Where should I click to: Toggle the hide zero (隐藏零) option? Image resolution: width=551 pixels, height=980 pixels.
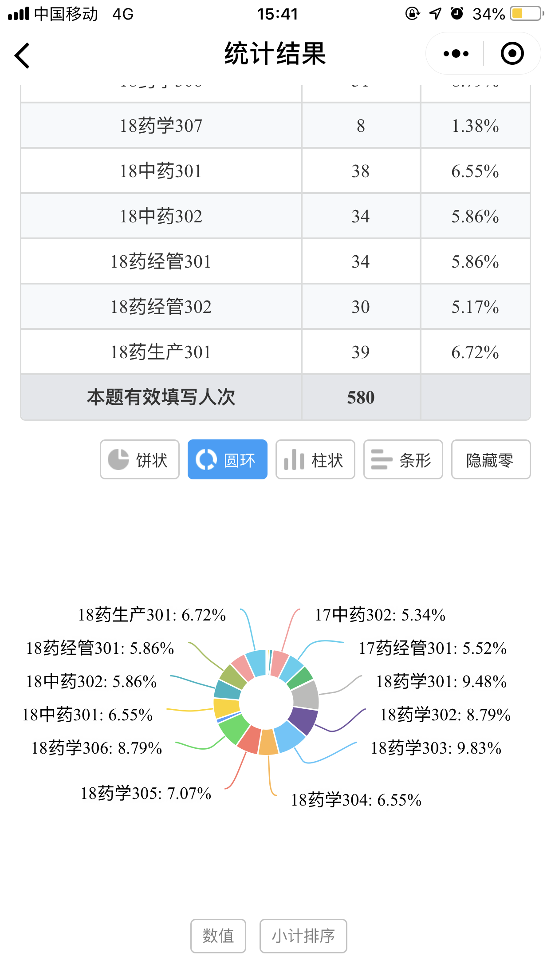[491, 459]
